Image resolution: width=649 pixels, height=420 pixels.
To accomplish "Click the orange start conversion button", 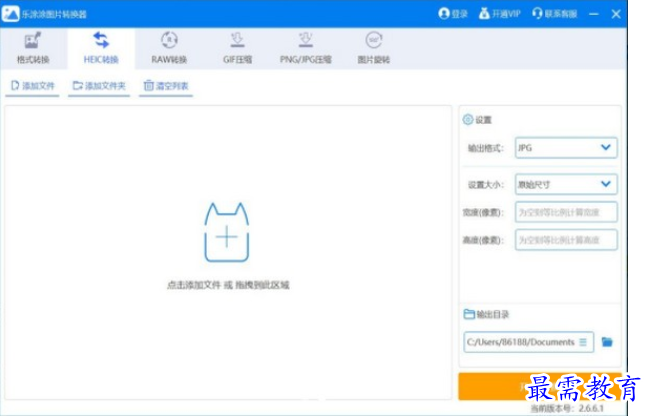I will tap(539, 386).
